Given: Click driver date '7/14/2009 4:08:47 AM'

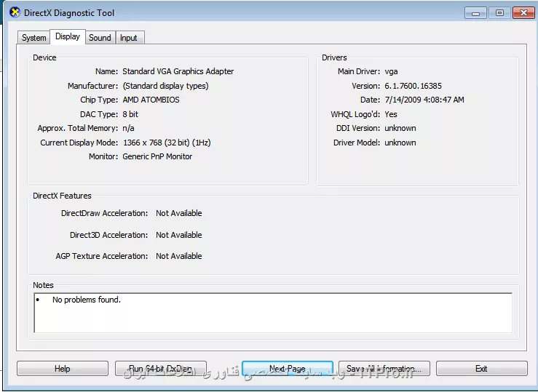Looking at the screenshot, I should (x=424, y=100).
